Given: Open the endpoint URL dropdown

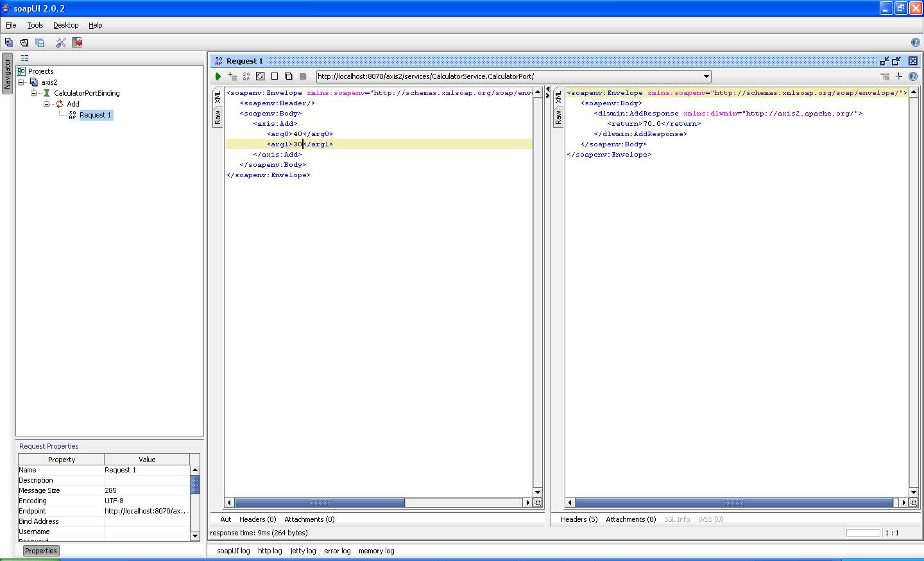Looking at the screenshot, I should click(x=706, y=76).
